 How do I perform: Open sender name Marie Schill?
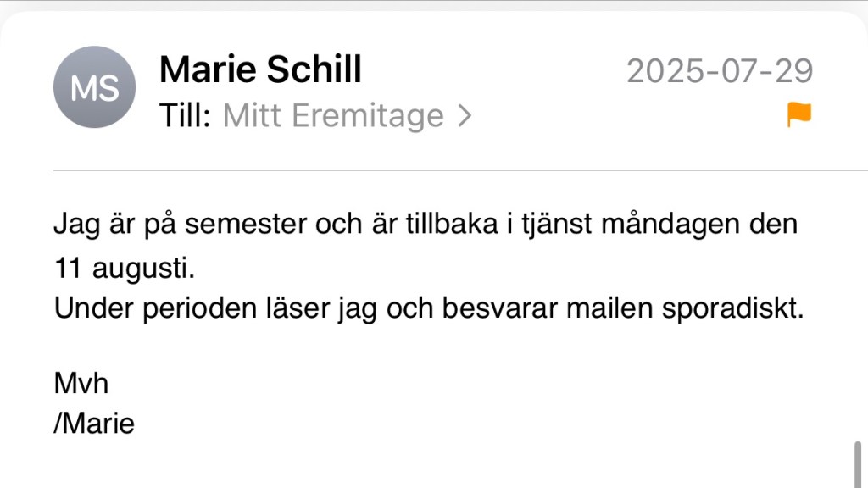coord(260,69)
